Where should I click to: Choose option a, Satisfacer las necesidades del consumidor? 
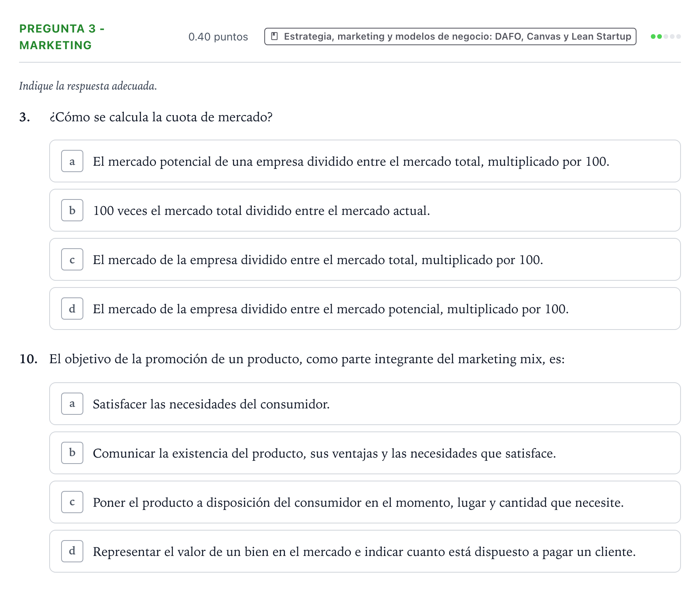coord(365,404)
